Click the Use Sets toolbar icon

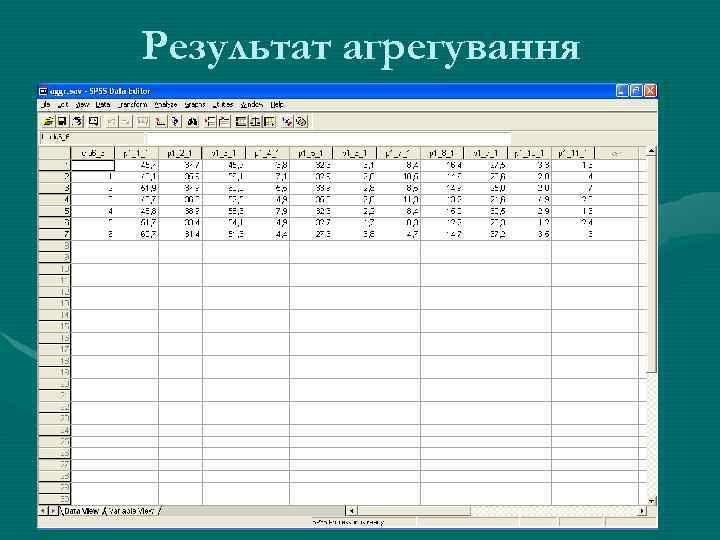point(301,122)
